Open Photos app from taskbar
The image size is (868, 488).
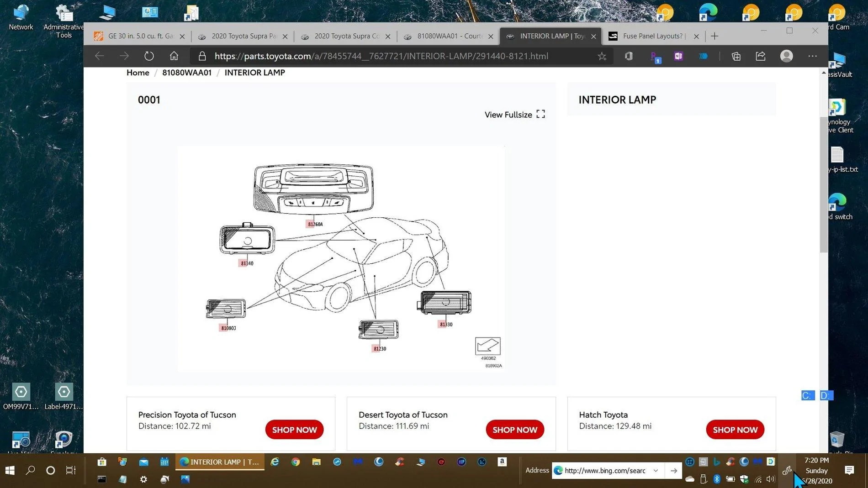click(x=185, y=479)
